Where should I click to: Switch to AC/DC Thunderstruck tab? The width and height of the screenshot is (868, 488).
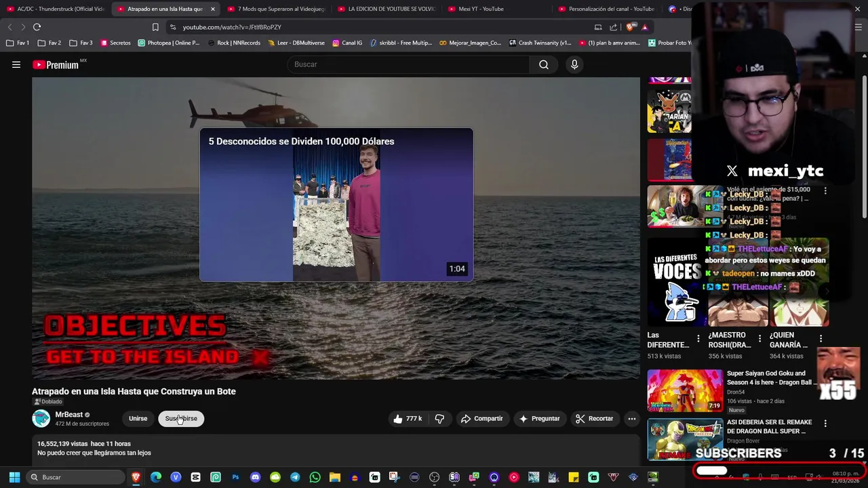tap(56, 9)
